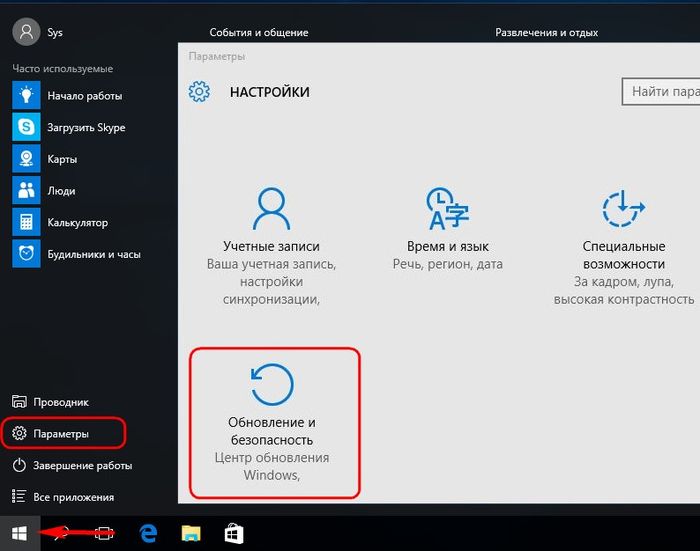Open the Store from taskbar
700x551 pixels.
(233, 533)
